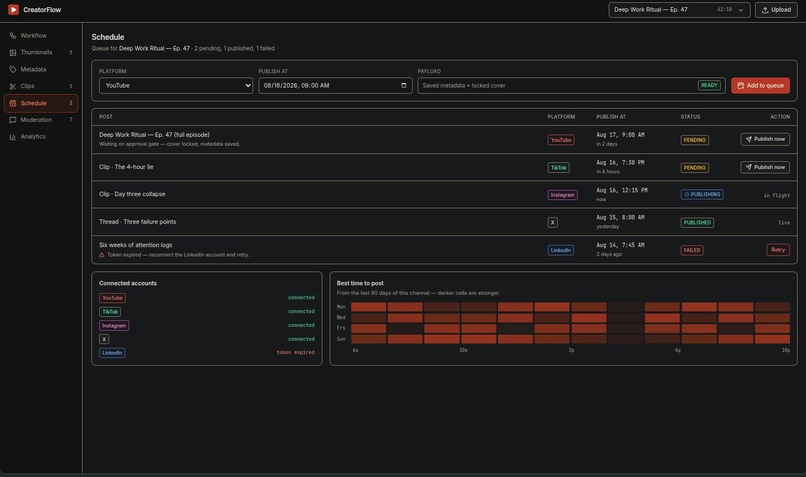Screen dimensions: 806x477
Task: Click the TikTok platform tag in table
Action: pyautogui.click(x=558, y=168)
